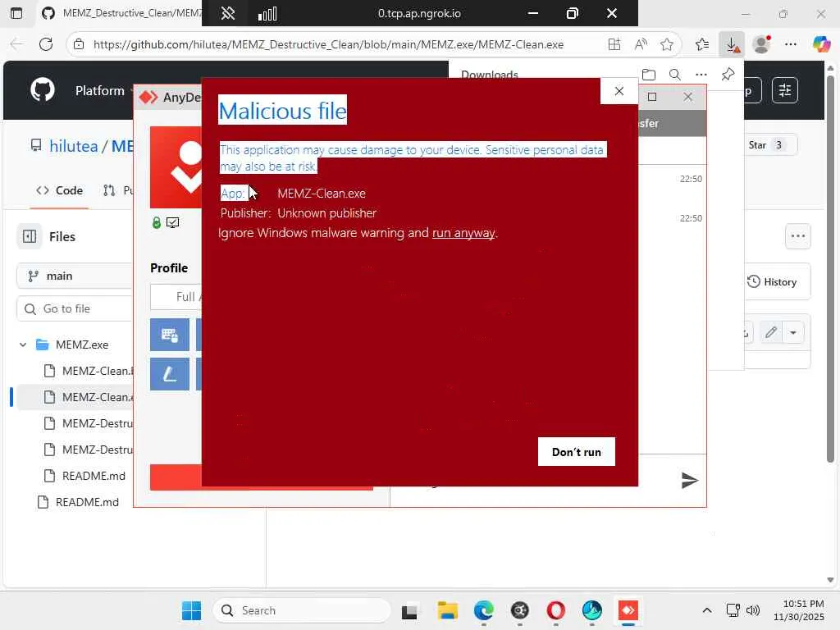Open the dropdown arrow next to edit pencil
This screenshot has height=630, width=840.
(793, 333)
